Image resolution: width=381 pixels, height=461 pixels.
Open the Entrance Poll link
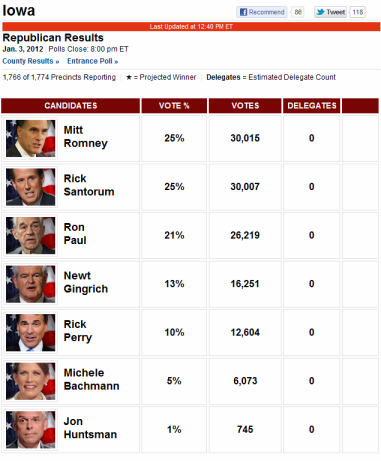pyautogui.click(x=93, y=61)
